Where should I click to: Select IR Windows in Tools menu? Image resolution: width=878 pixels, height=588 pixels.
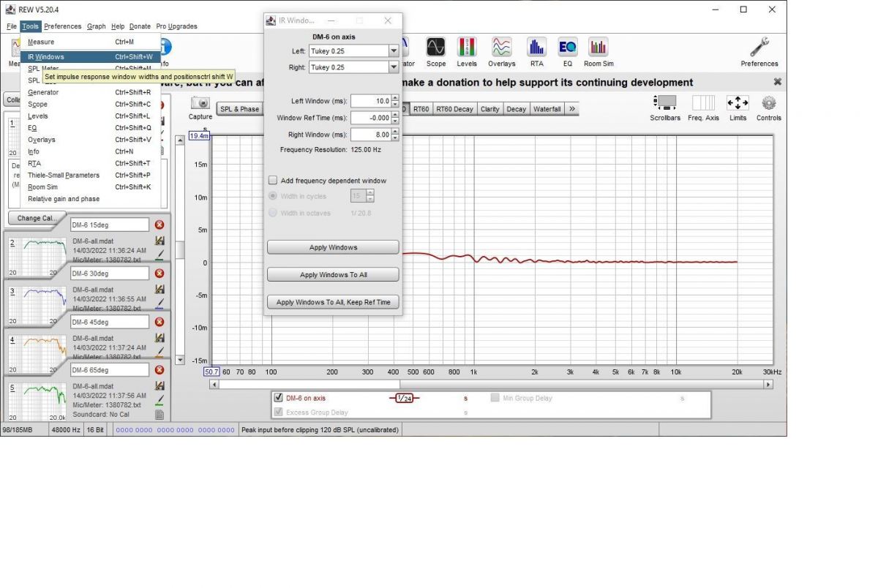coord(46,56)
